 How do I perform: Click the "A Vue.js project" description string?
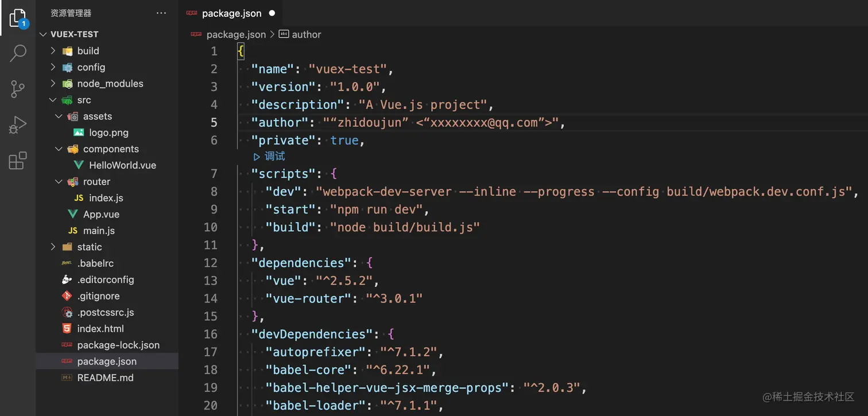[x=423, y=105]
